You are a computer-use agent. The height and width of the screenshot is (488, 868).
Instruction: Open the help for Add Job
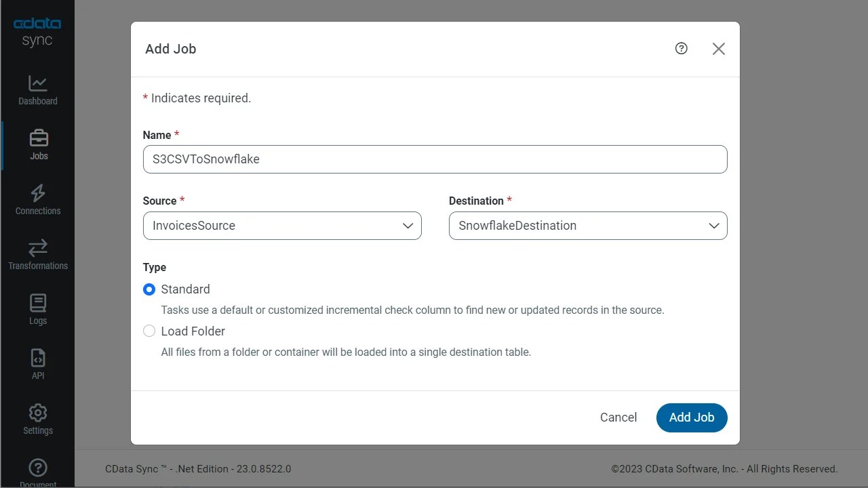(x=681, y=48)
